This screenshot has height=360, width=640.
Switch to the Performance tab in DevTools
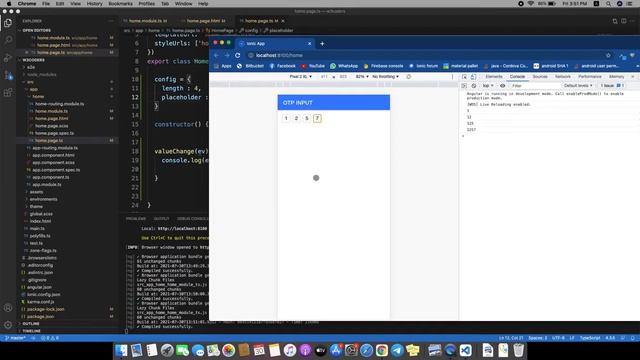(x=589, y=77)
